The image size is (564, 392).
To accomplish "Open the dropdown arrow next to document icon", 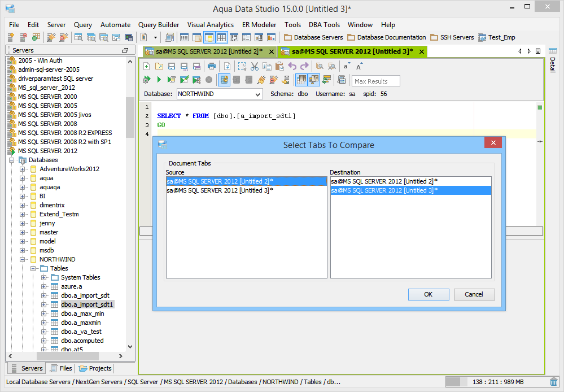I will [155, 37].
